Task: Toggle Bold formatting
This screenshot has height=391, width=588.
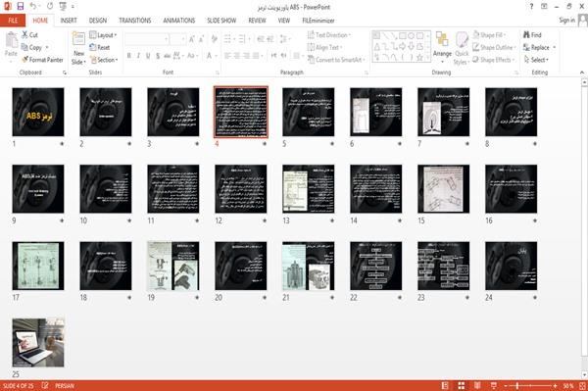Action: click(129, 56)
